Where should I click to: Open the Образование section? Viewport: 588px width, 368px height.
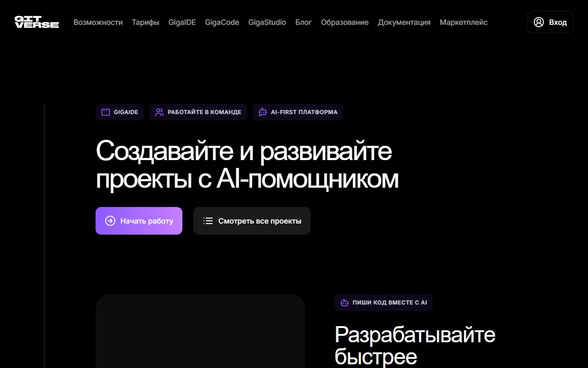(345, 22)
